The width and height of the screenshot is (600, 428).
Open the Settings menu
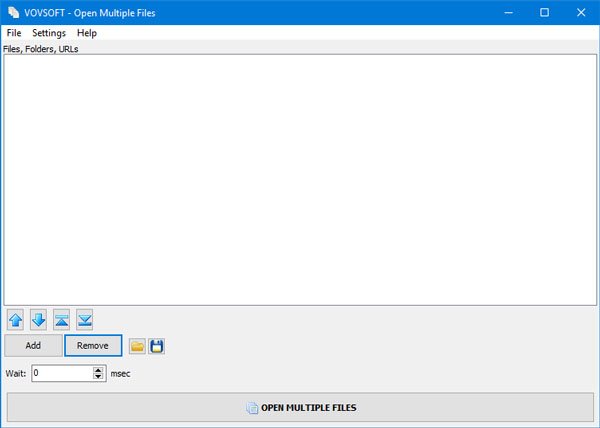(x=49, y=33)
